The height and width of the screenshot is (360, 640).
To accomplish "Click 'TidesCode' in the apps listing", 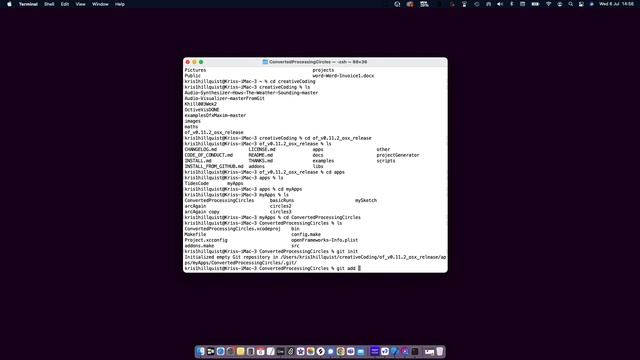I will pyautogui.click(x=196, y=184).
